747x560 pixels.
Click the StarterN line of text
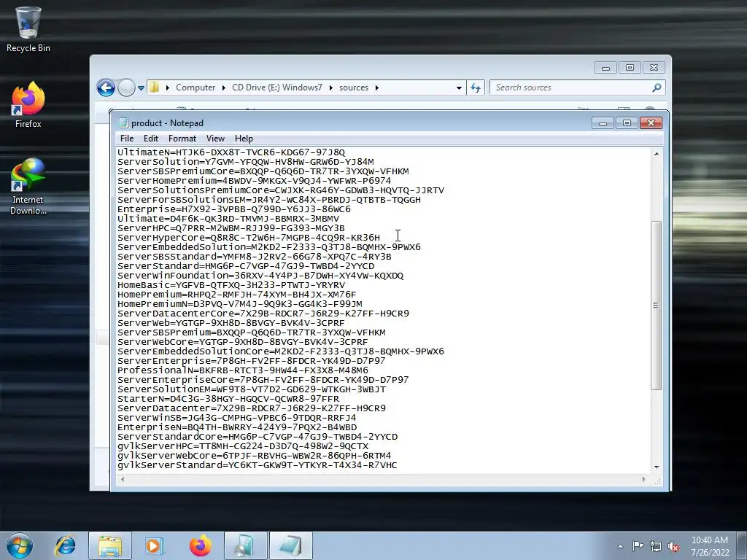coord(228,399)
